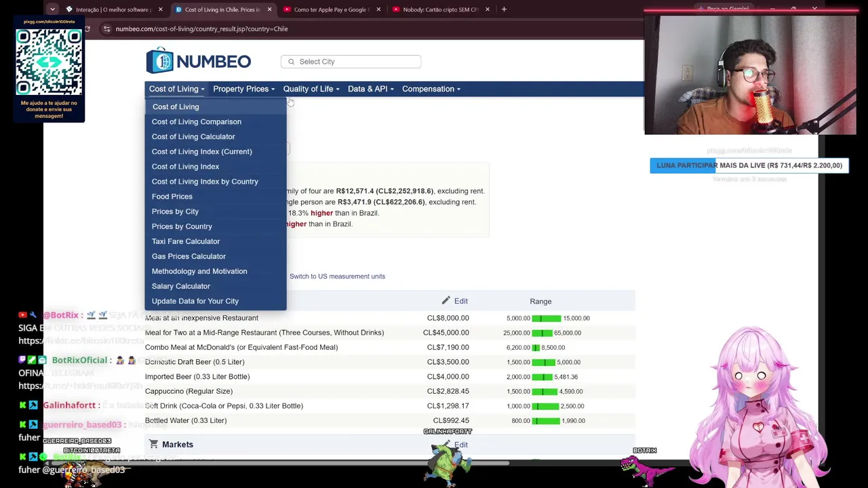Click the CL$7,190.00 price value
Screen dimensions: 868x488
448,347
